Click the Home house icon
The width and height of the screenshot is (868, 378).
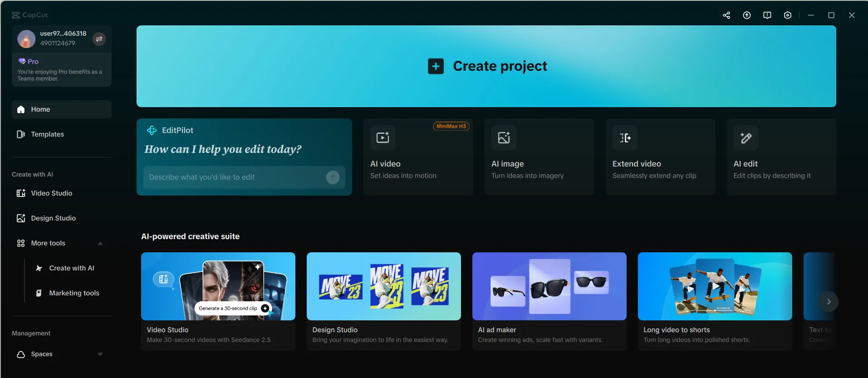21,109
